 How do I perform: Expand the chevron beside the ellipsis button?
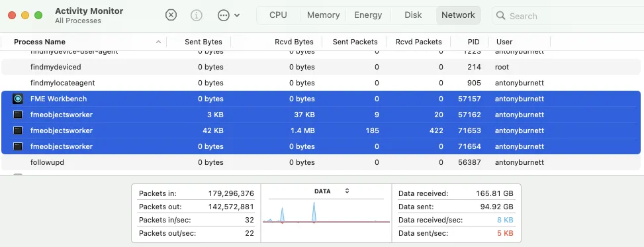tap(237, 15)
